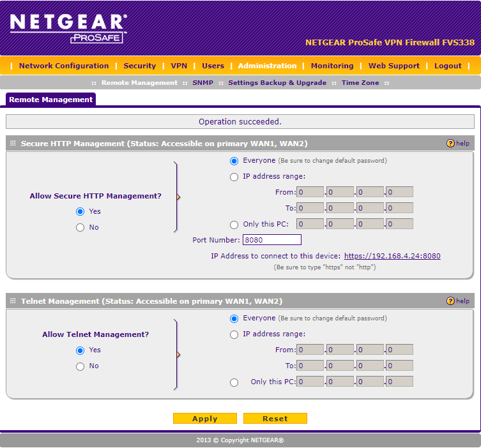Choose Only this PC for Telnet

pyautogui.click(x=234, y=382)
